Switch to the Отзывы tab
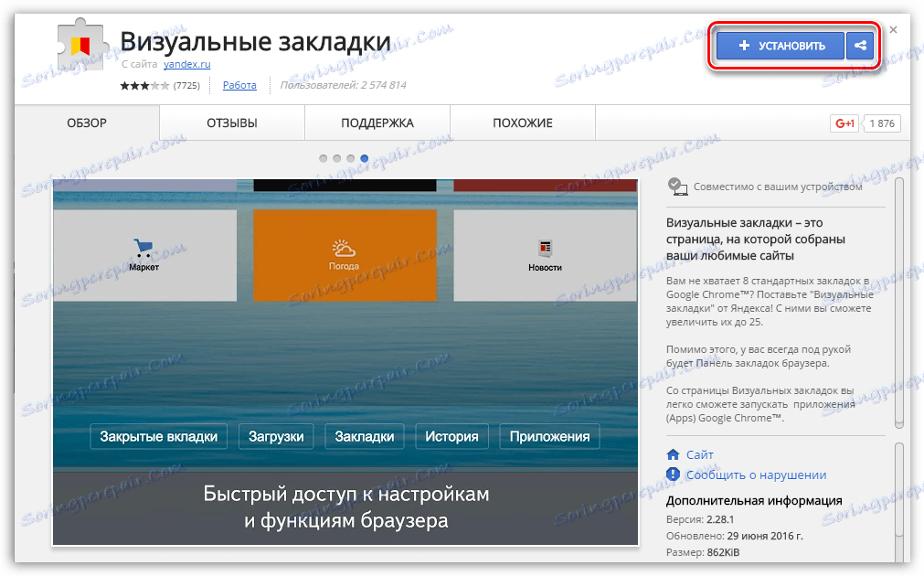The height and width of the screenshot is (576, 924). pos(232,123)
